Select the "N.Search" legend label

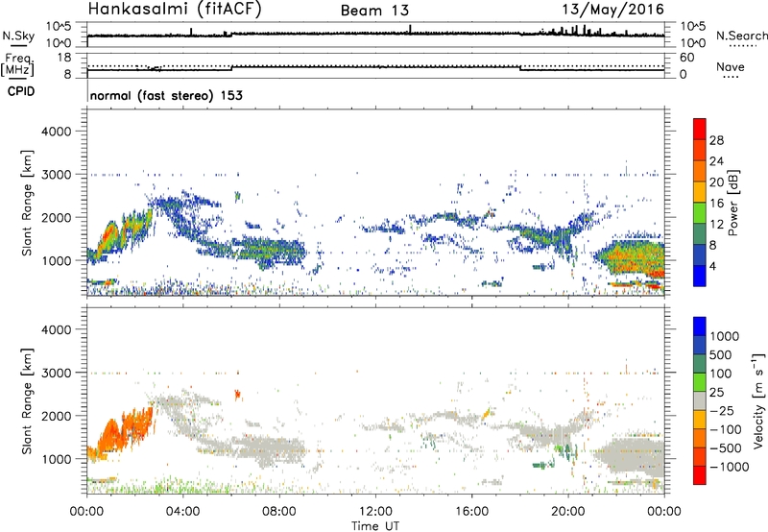pos(741,36)
